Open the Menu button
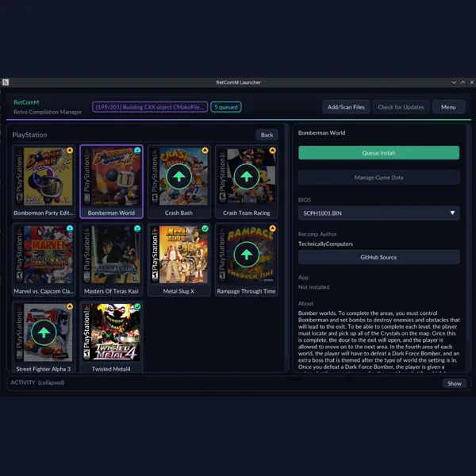 [x=448, y=107]
